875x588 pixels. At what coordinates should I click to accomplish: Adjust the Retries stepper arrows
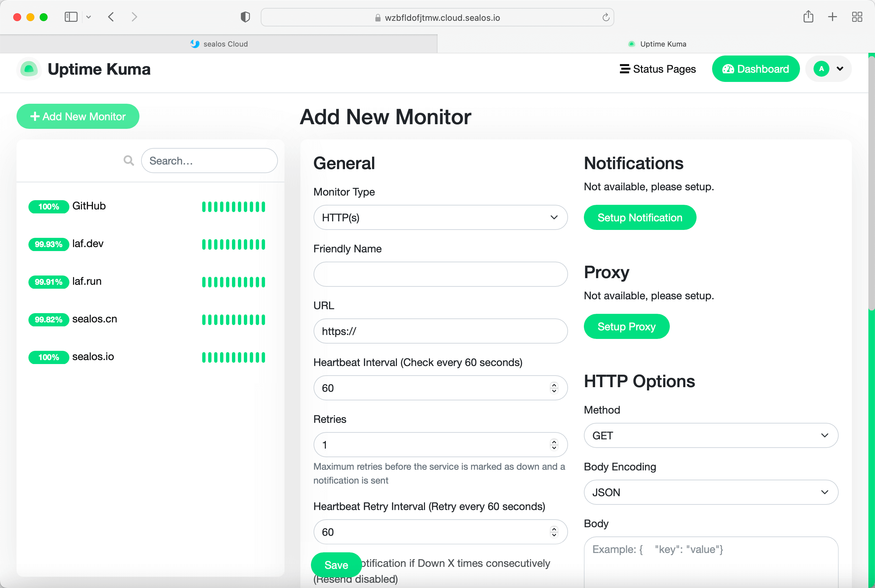click(553, 445)
